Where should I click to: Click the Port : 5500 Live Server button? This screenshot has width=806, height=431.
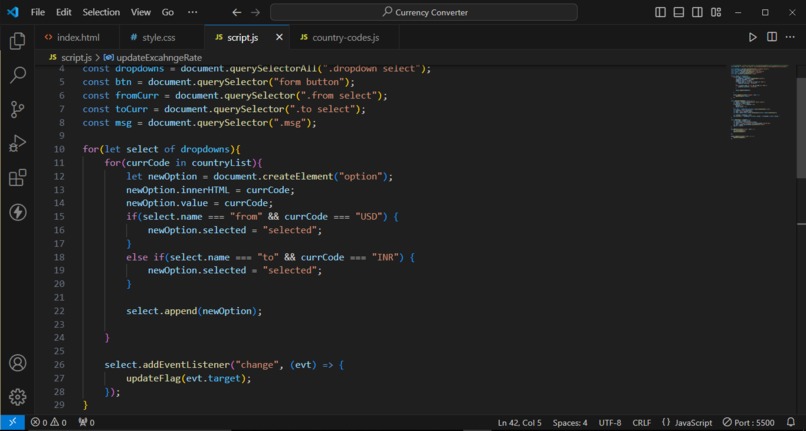[x=748, y=423]
